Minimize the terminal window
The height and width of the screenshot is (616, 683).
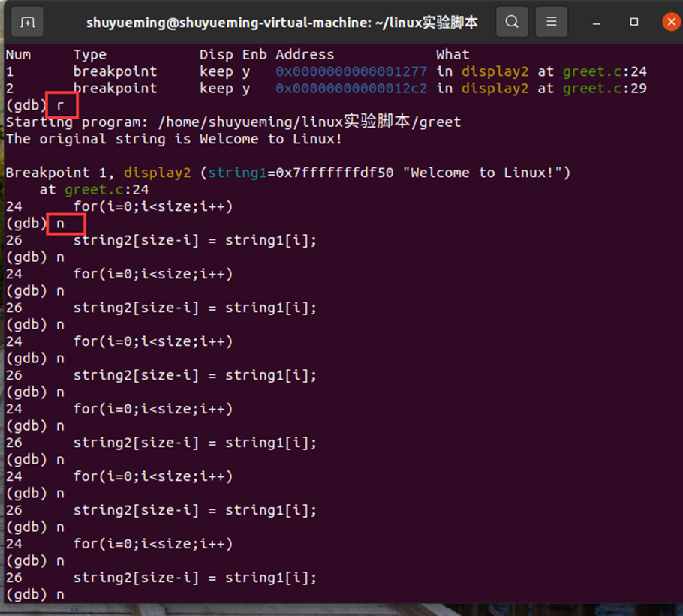click(597, 22)
